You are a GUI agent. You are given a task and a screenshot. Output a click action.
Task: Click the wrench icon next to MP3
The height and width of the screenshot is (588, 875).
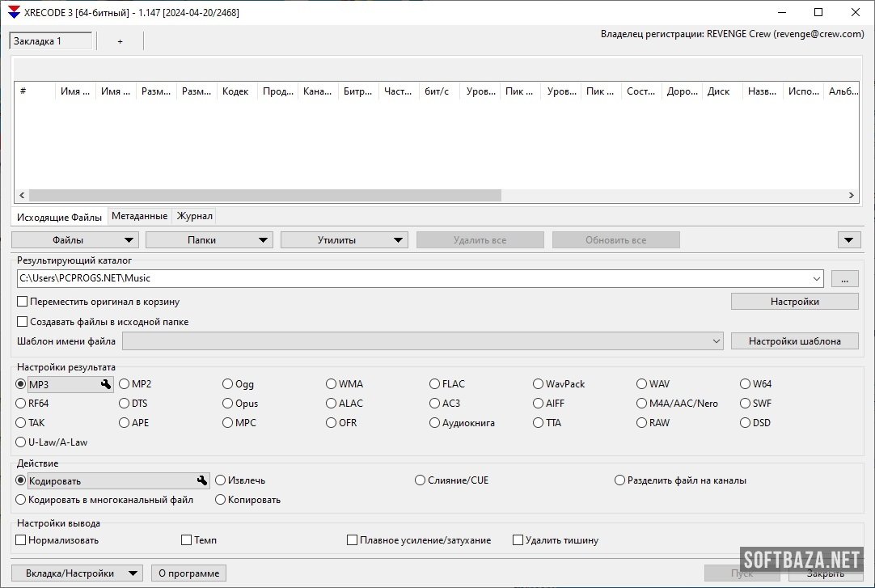[x=105, y=384]
